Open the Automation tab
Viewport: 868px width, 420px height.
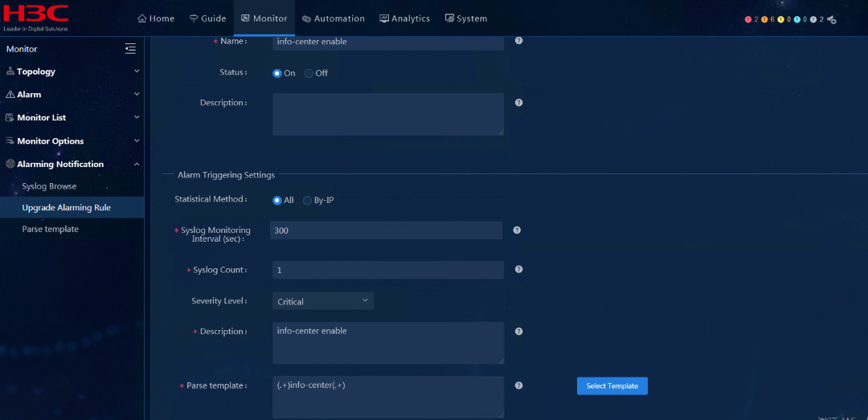tap(334, 18)
